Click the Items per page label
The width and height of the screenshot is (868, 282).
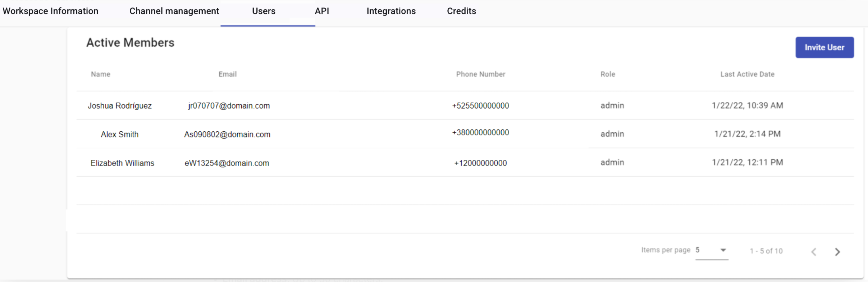(x=666, y=250)
